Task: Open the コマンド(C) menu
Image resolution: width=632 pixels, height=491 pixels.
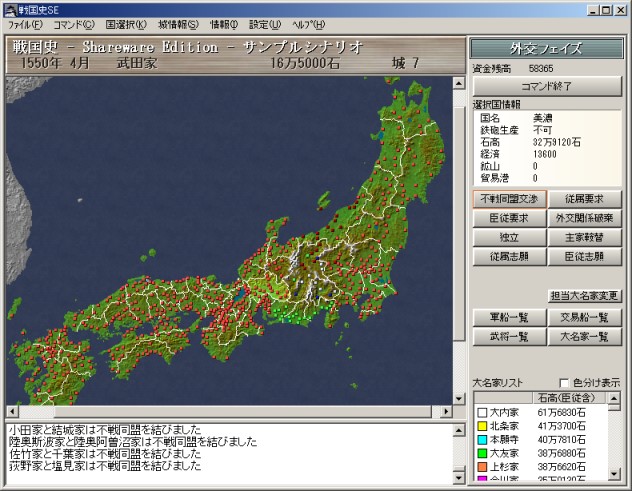Action: point(74,25)
